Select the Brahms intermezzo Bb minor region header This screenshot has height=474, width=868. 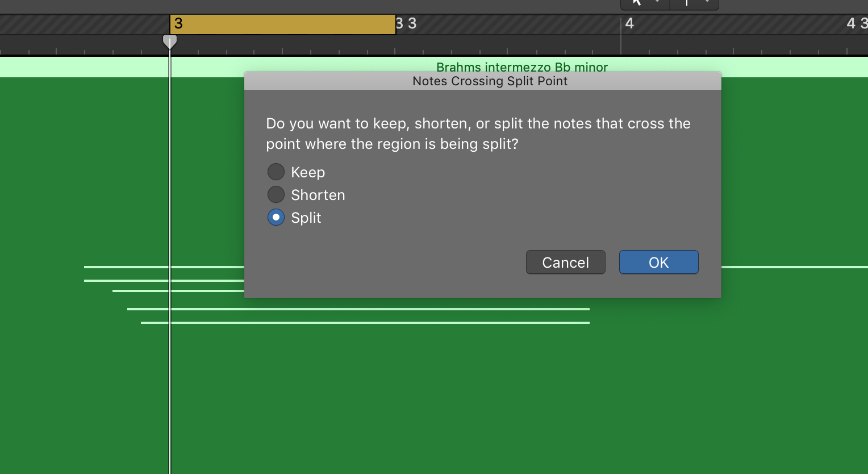point(521,67)
